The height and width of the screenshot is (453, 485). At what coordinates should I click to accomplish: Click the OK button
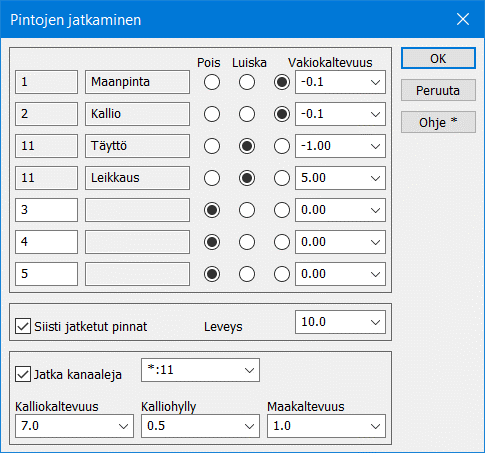pyautogui.click(x=438, y=58)
